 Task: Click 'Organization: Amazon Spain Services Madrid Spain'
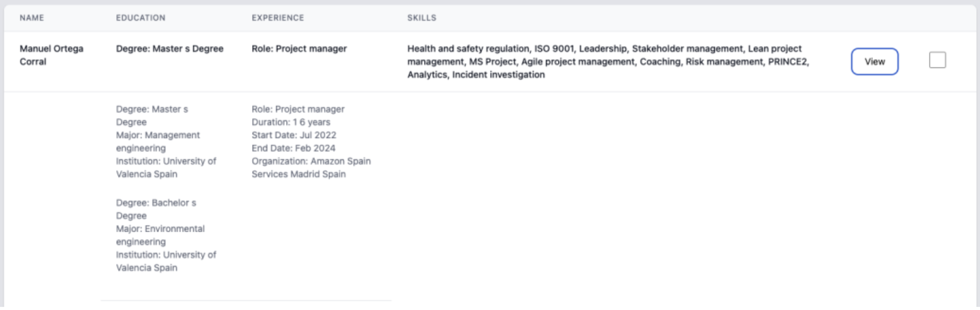[x=311, y=167]
